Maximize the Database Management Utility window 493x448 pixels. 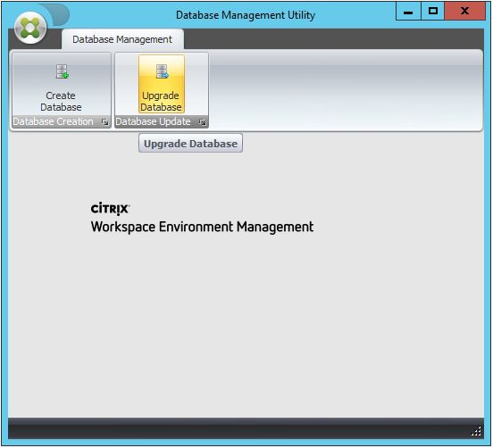coord(432,12)
